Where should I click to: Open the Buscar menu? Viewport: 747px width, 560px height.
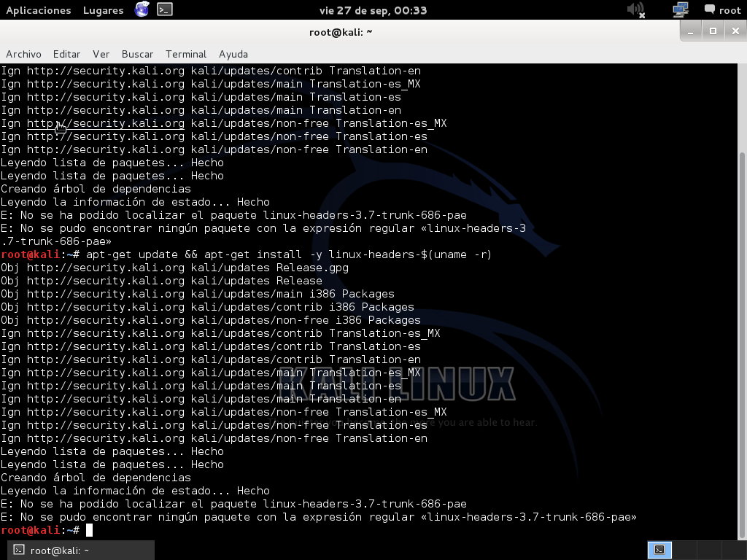(138, 54)
